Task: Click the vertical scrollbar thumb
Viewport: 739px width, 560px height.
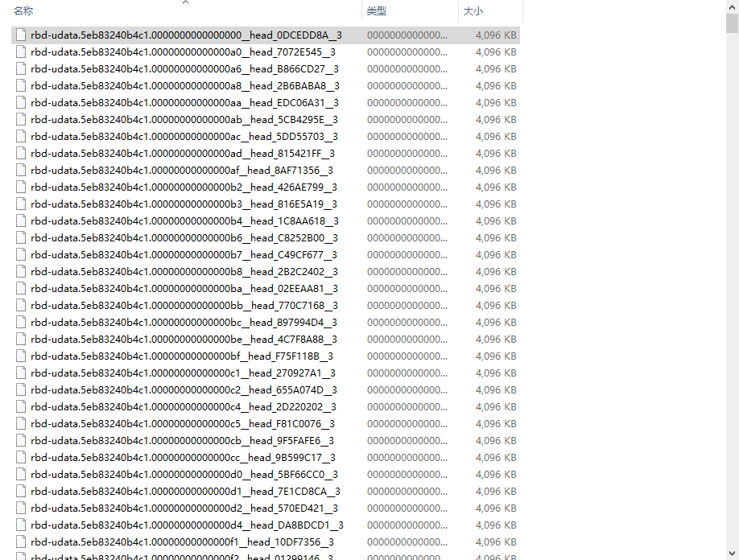Action: tap(732, 23)
